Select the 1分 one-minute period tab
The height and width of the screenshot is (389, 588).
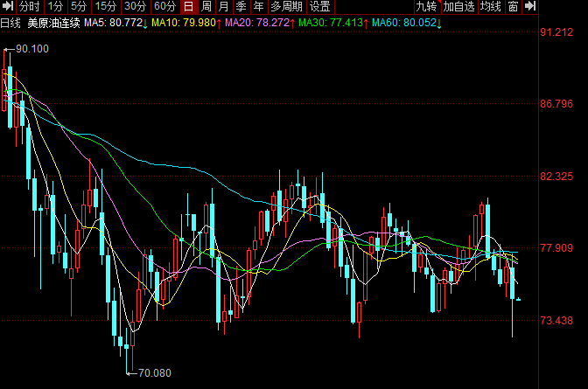point(56,6)
